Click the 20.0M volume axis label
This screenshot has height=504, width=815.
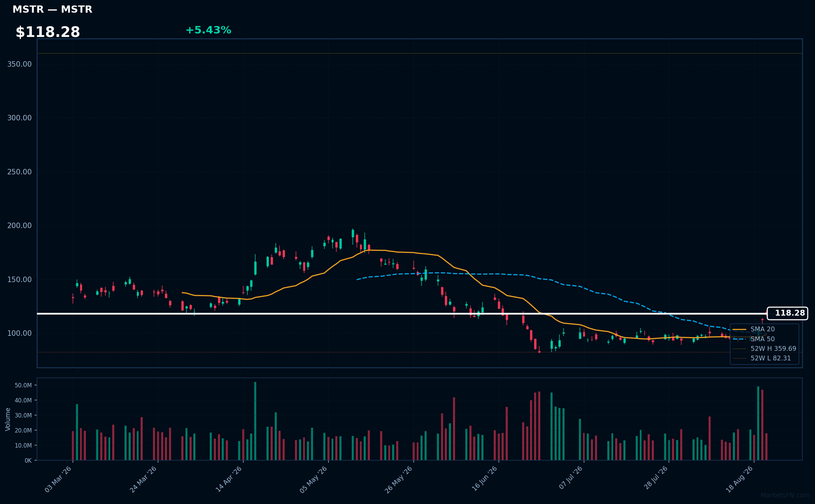tap(23, 430)
